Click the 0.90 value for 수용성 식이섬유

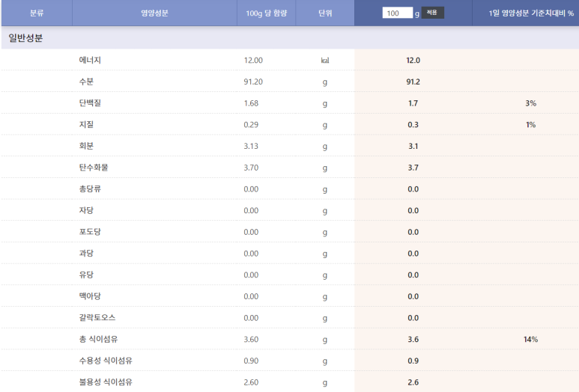251,361
